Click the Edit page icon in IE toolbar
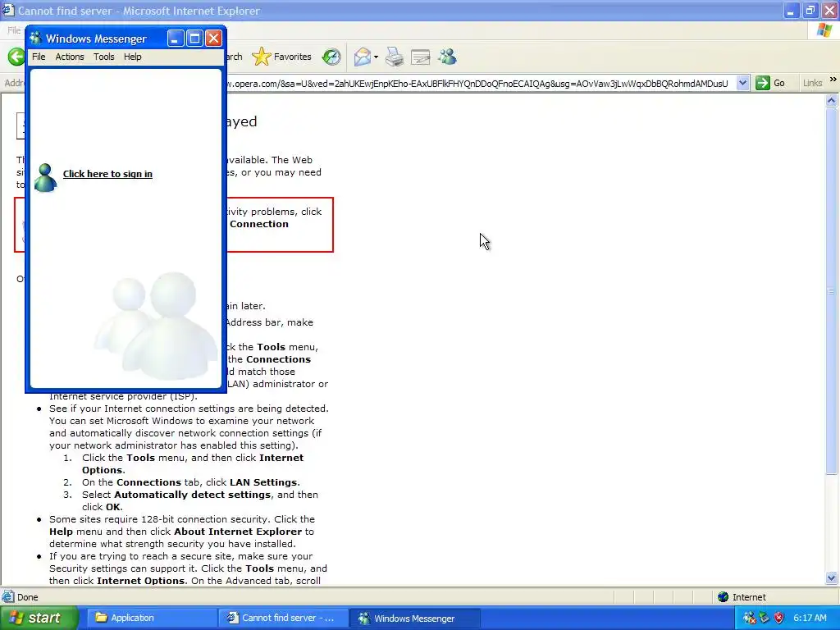Viewport: 840px width, 630px height. coord(421,57)
